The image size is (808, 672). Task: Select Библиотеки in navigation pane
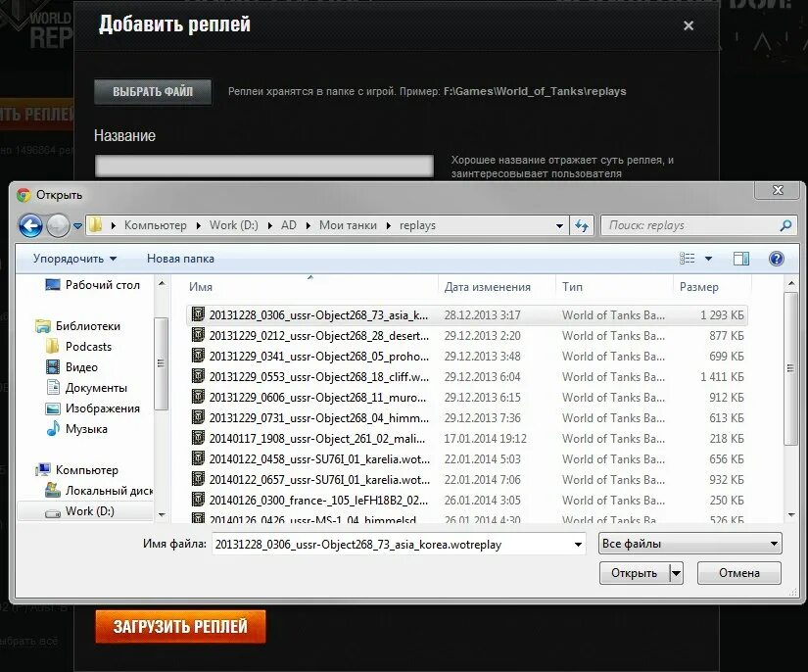pyautogui.click(x=77, y=326)
